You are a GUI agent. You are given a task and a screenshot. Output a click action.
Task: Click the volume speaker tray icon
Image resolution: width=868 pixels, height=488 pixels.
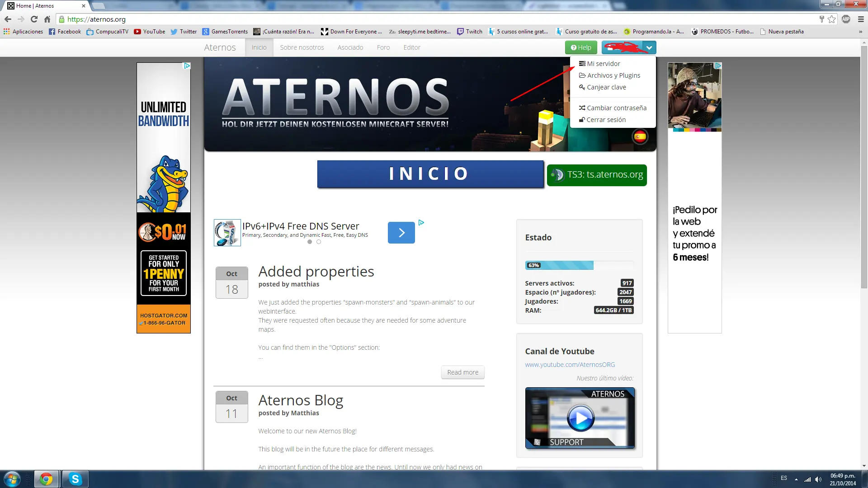[818, 479]
